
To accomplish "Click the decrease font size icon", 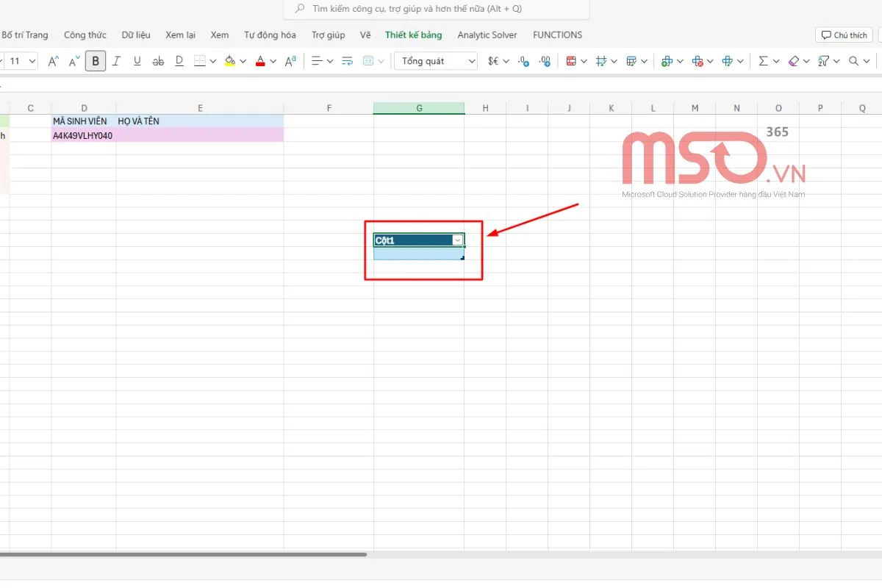I will (73, 61).
